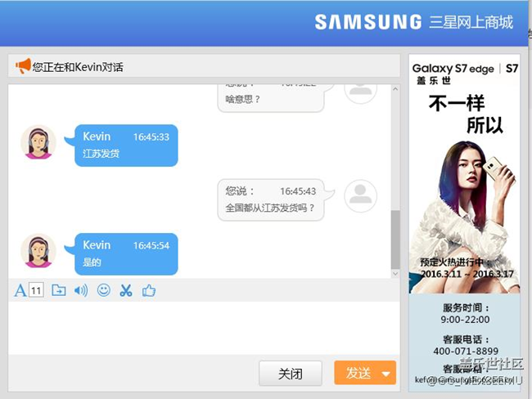This screenshot has height=399, width=532.
Task: Toggle the sound speaker icon
Action: (81, 290)
